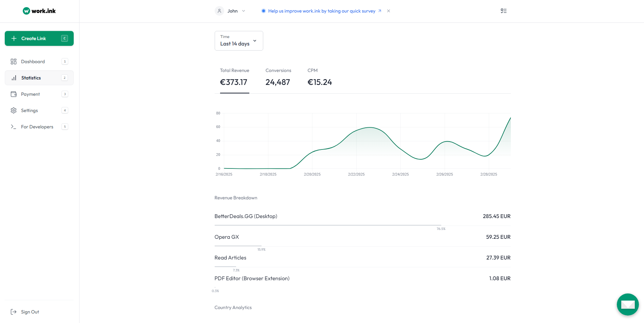
Task: Open the Statistics page
Action: pyautogui.click(x=39, y=78)
